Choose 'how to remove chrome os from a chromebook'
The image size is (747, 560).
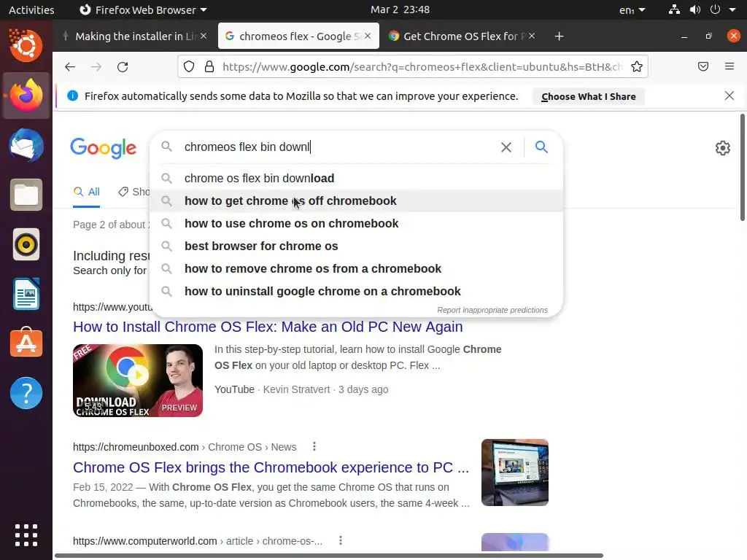tap(356, 268)
